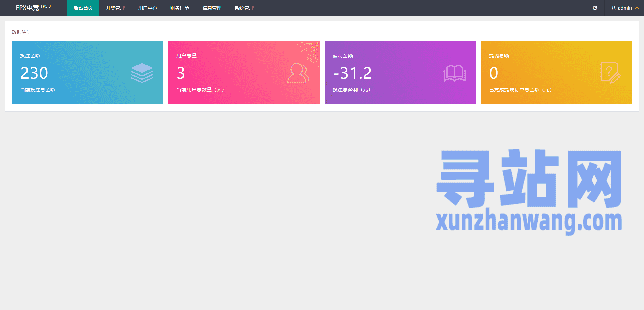644x310 pixels.
Task: Open the admin user dropdown
Action: [x=625, y=8]
